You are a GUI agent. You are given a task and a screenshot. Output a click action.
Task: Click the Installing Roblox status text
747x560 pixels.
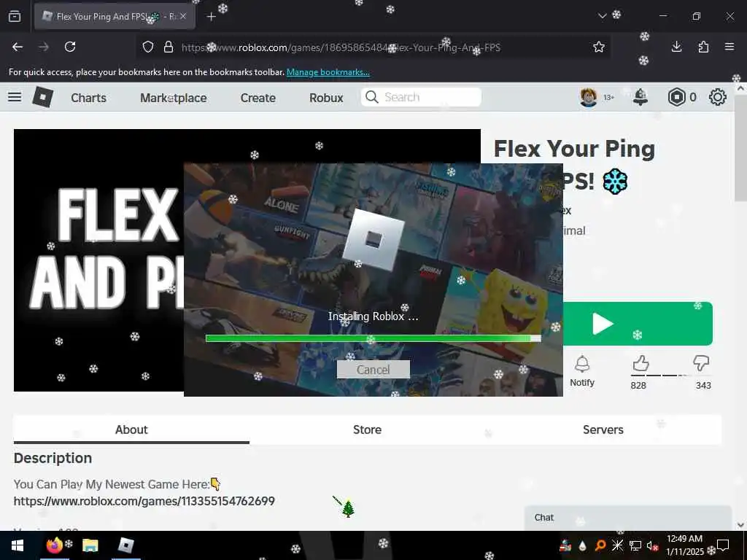(373, 316)
